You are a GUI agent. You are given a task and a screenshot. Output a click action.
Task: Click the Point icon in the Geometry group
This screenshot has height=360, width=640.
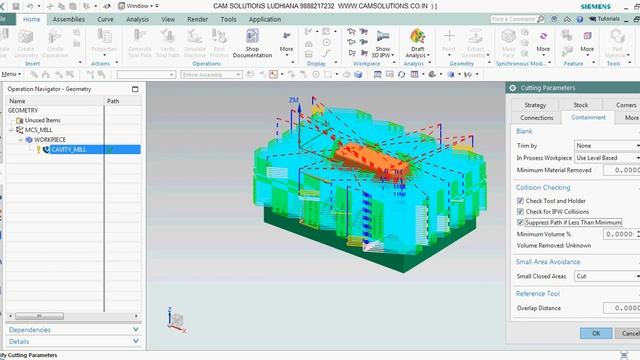click(449, 41)
